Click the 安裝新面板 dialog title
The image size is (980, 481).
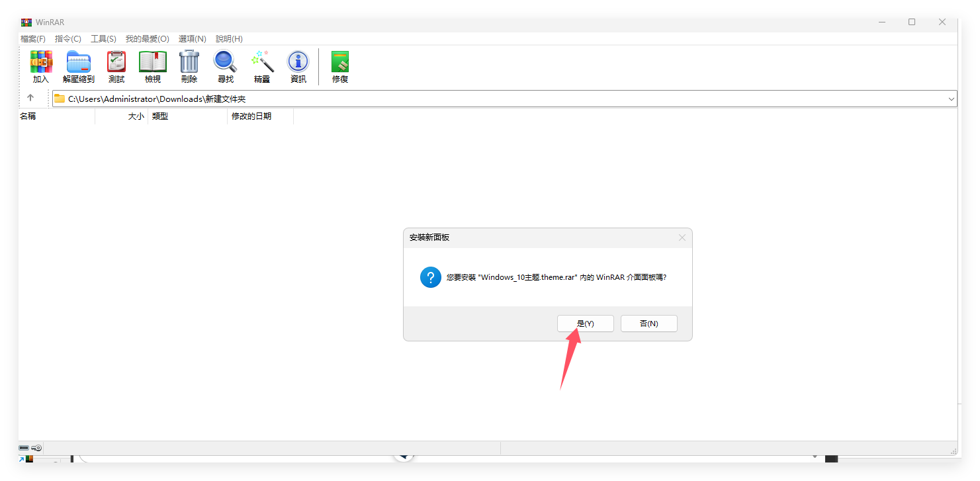(429, 237)
